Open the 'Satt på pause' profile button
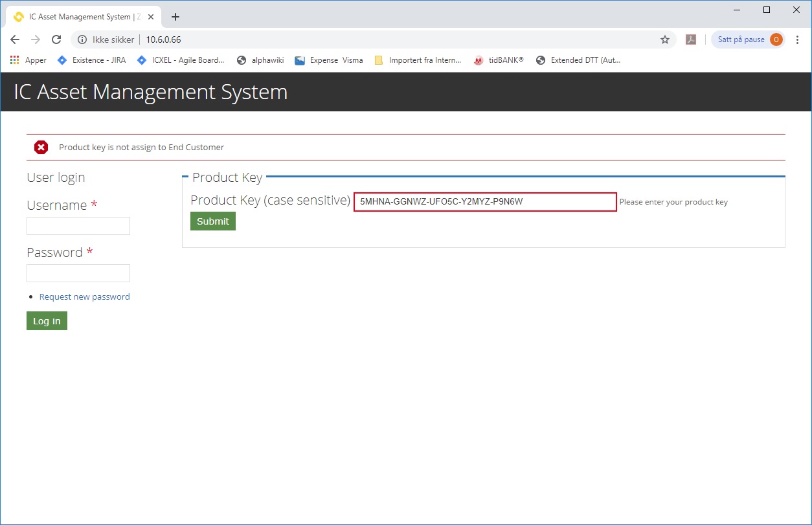The width and height of the screenshot is (812, 525). point(749,39)
